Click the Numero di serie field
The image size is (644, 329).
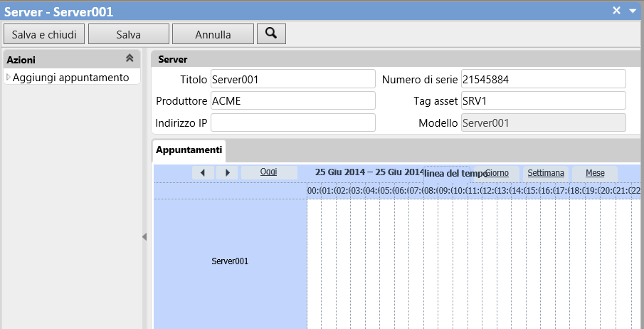click(543, 79)
